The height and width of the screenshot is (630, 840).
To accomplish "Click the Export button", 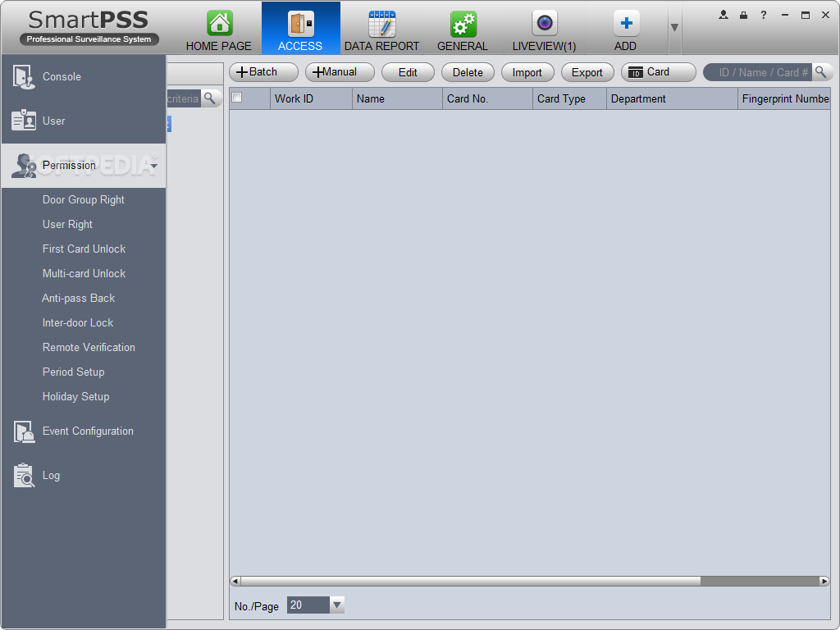I will [x=587, y=72].
